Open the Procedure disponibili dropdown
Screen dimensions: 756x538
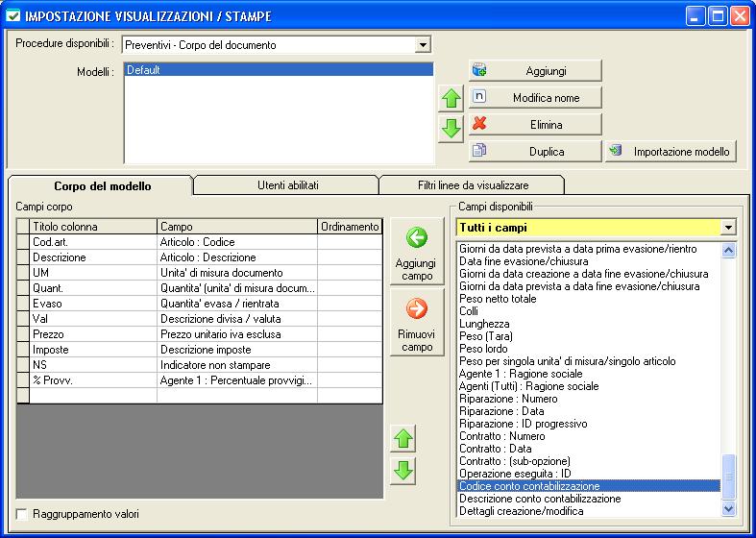coord(423,45)
